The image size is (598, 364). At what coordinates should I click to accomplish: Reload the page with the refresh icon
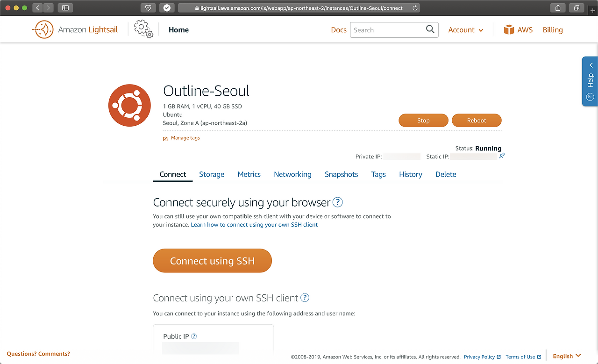415,8
